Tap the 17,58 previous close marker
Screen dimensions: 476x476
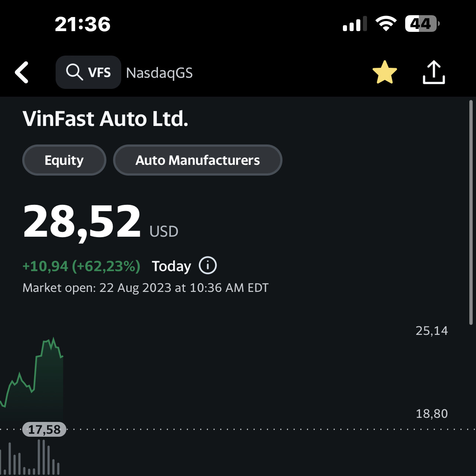tap(44, 429)
